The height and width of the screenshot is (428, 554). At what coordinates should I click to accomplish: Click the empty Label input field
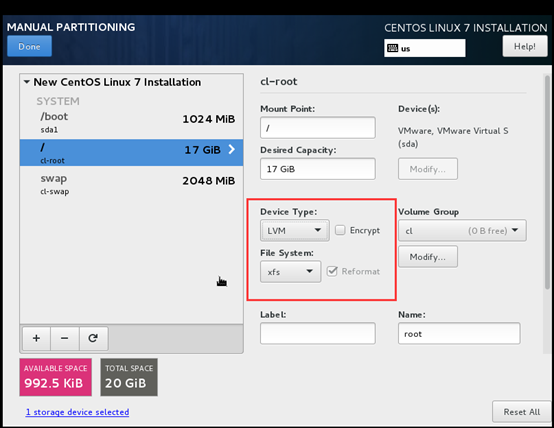click(318, 333)
